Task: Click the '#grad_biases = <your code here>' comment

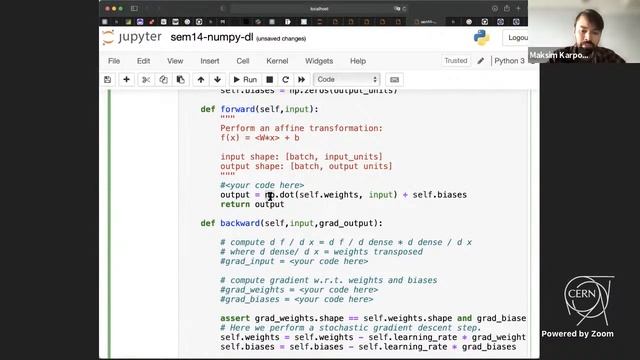Action: 296,299
